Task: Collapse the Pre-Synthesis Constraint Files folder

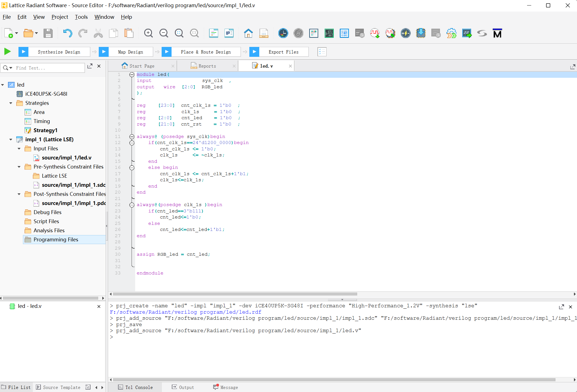Action: click(x=19, y=167)
